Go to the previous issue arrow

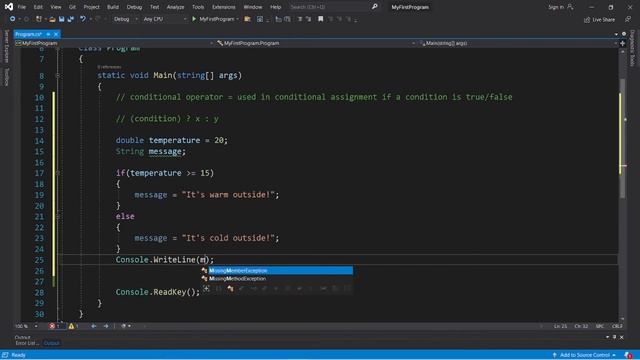pos(93,326)
